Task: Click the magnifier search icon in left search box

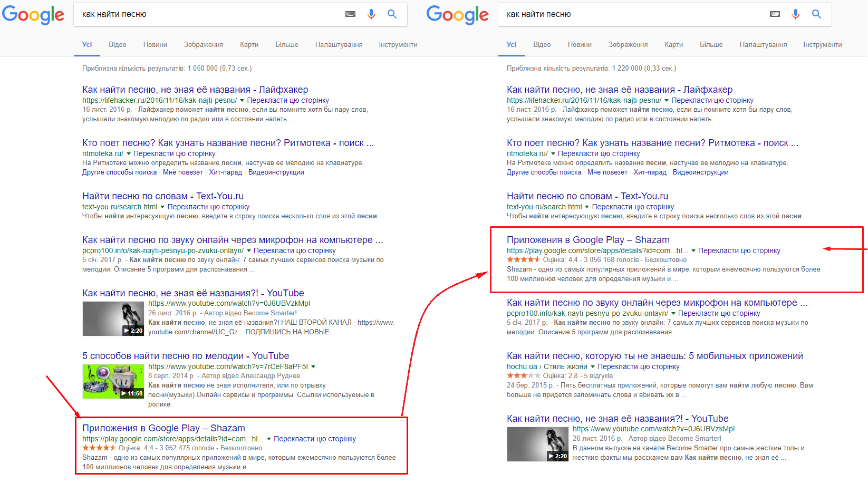Action: [x=392, y=14]
